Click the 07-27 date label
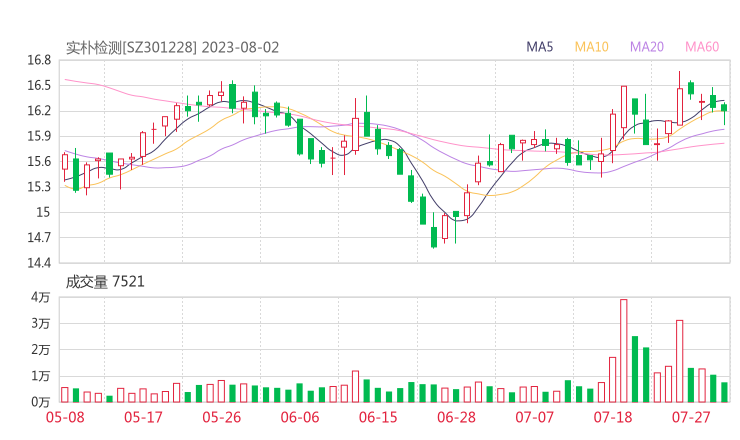This screenshot has height=440, width=740. 691,417
